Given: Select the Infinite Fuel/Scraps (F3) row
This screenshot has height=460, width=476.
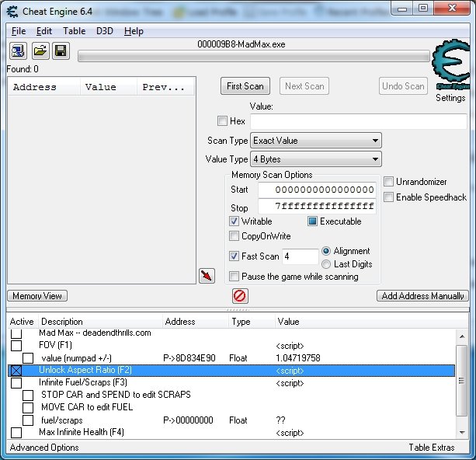Looking at the screenshot, I should tap(231, 383).
